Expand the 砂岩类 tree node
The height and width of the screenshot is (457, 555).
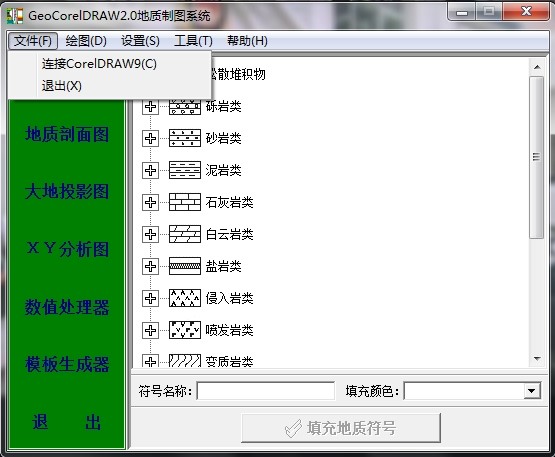pos(150,138)
